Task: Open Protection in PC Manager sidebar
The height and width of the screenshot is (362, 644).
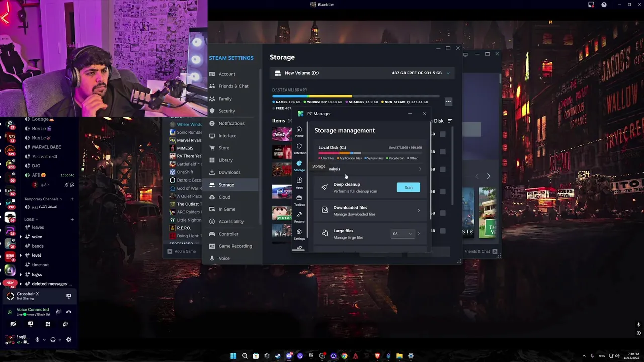Action: [x=299, y=149]
